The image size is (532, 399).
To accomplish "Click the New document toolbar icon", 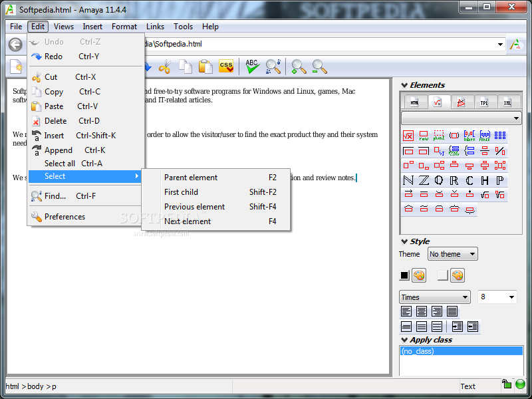I will click(16, 66).
